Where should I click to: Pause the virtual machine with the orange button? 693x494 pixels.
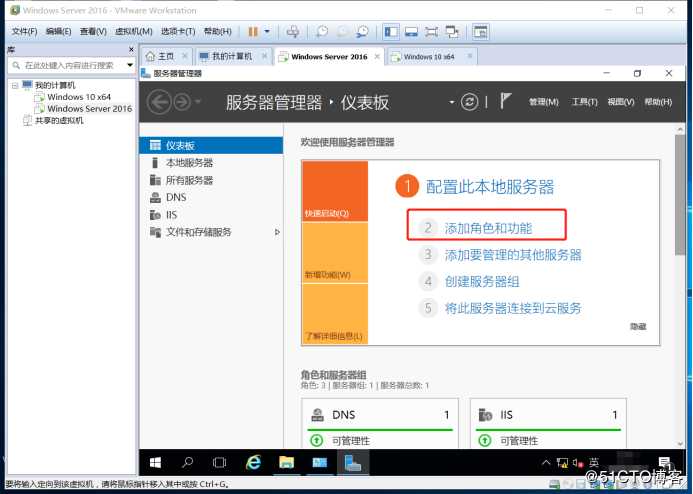[253, 32]
